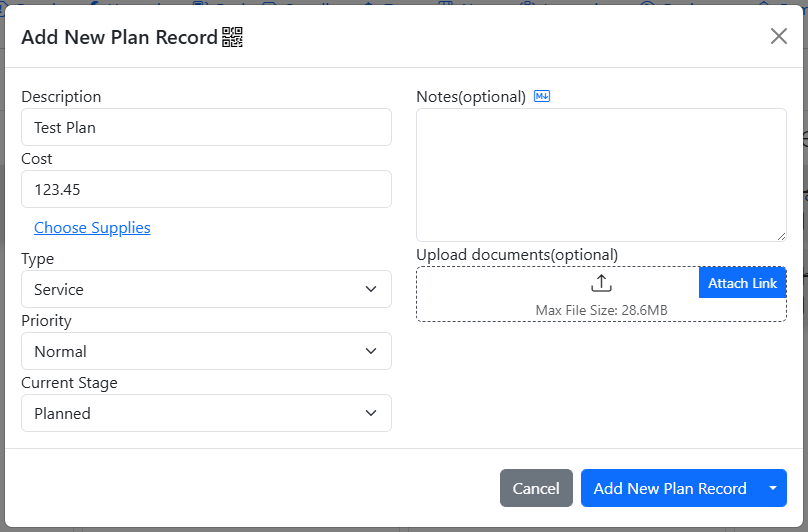
Task: Click the upload arrow icon
Action: 601,283
